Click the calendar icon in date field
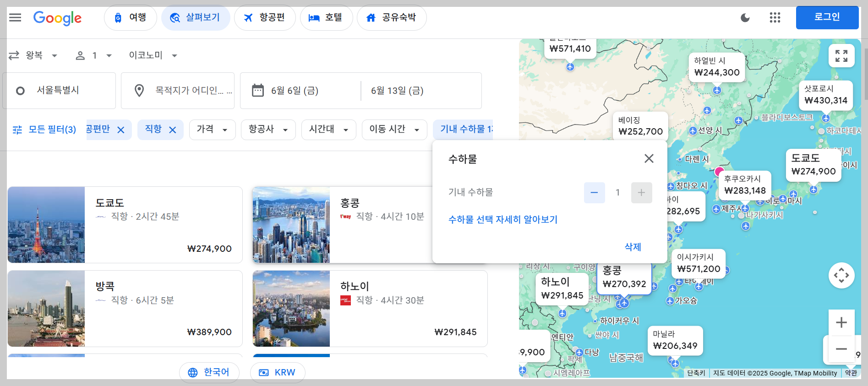Image resolution: width=868 pixels, height=386 pixels. click(x=258, y=90)
